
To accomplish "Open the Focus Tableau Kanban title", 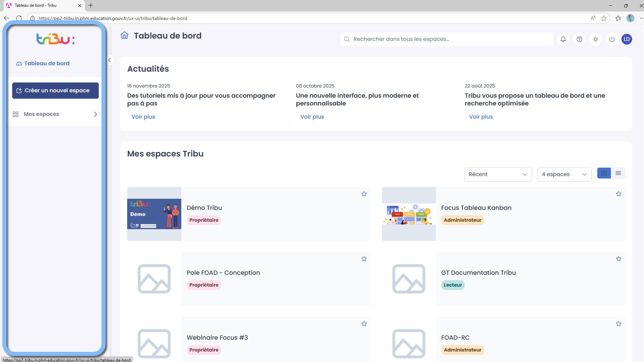I will coord(476,208).
